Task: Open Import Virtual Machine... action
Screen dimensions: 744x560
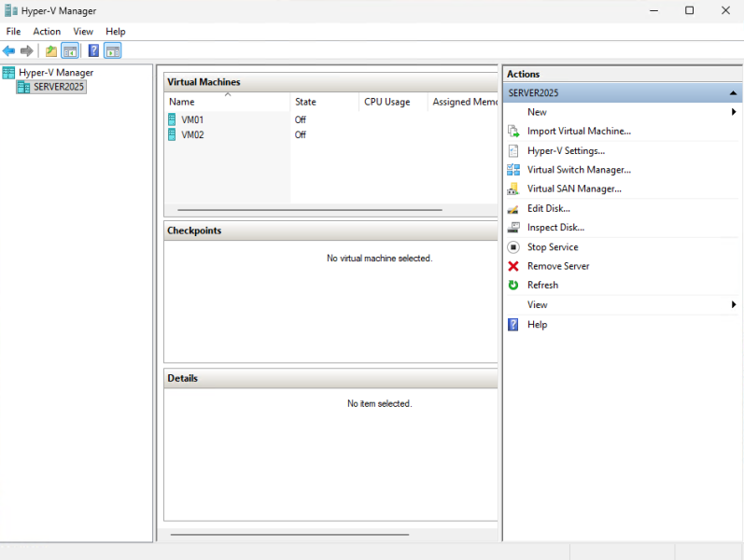Action: tap(579, 131)
